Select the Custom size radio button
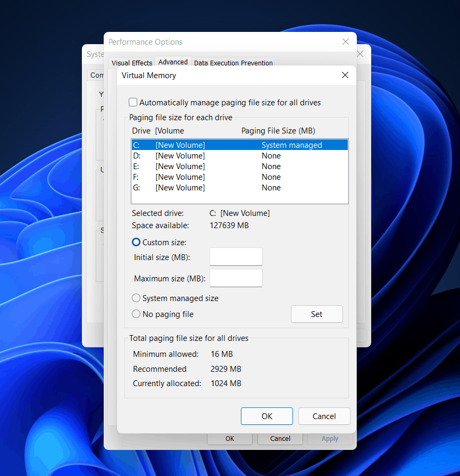The height and width of the screenshot is (476, 460). [x=136, y=242]
